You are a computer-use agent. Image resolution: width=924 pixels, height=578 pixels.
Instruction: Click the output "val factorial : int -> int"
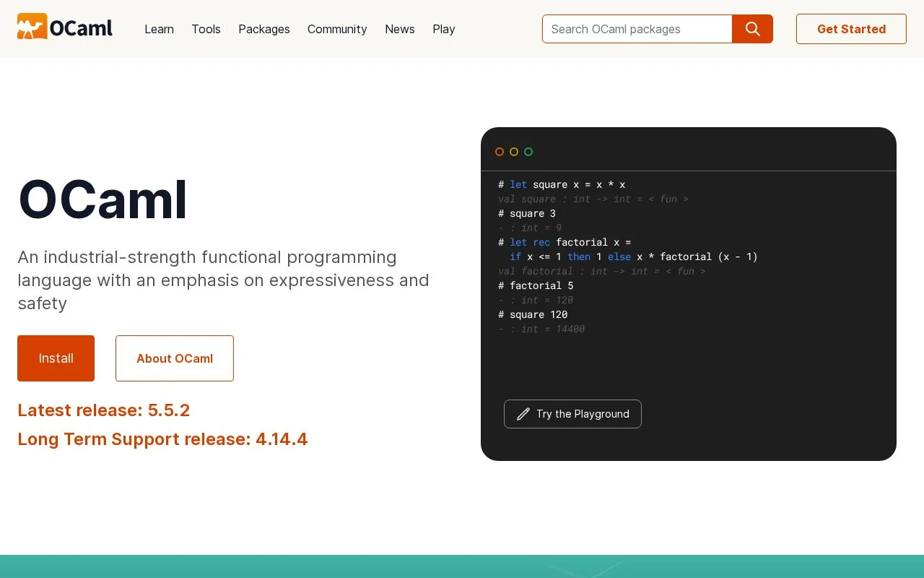click(x=602, y=271)
